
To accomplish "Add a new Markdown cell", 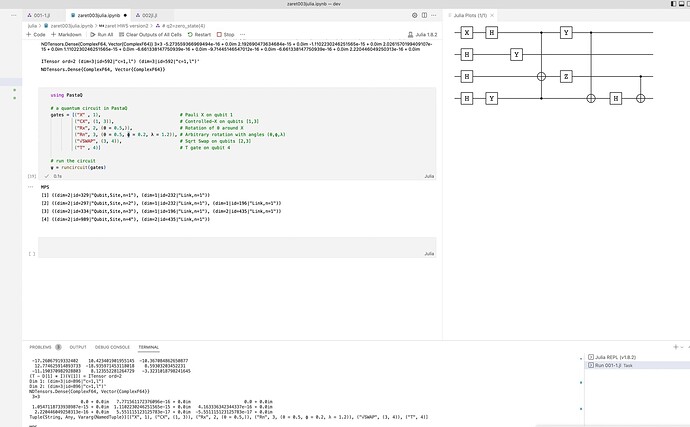I will (66, 34).
